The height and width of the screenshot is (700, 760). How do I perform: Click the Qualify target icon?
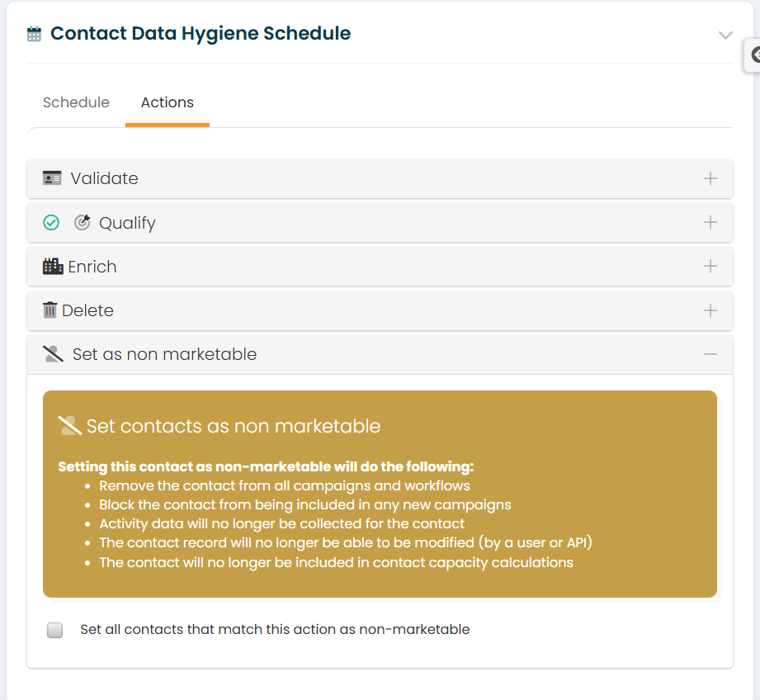click(x=82, y=223)
